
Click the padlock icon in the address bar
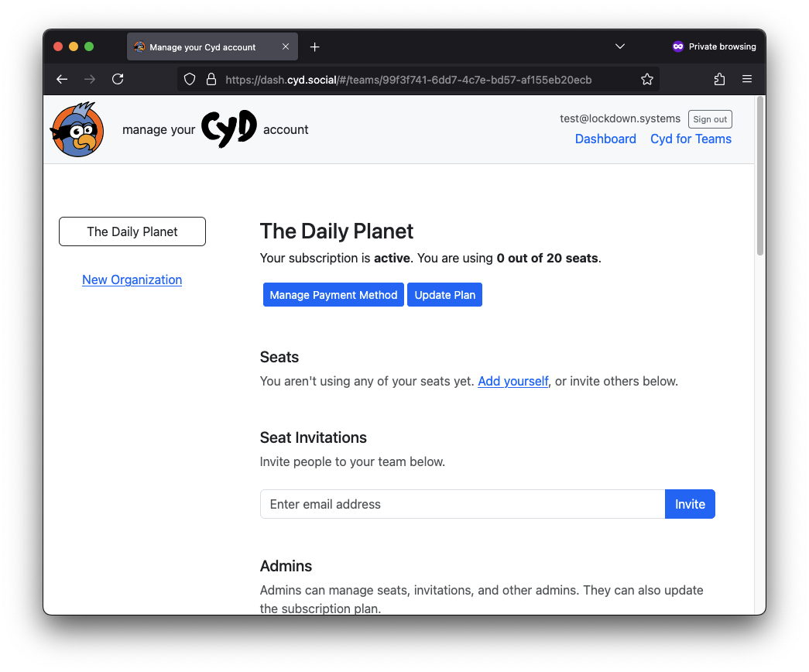211,79
